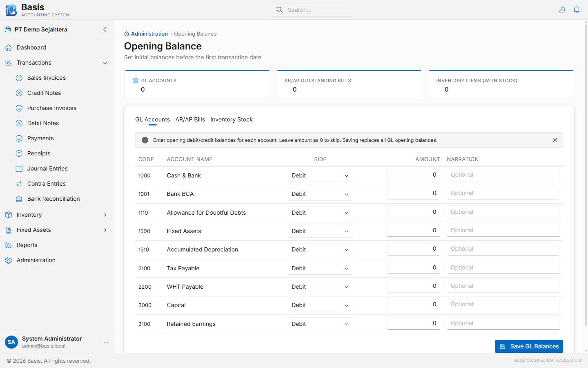Toggle dark mode moon icon

click(562, 10)
